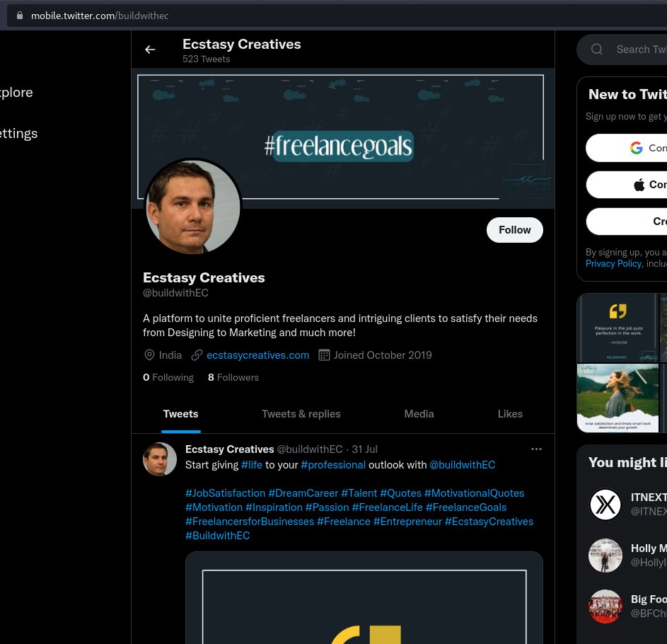Follow Ecstasy Creatives
The width and height of the screenshot is (667, 644).
tap(515, 230)
